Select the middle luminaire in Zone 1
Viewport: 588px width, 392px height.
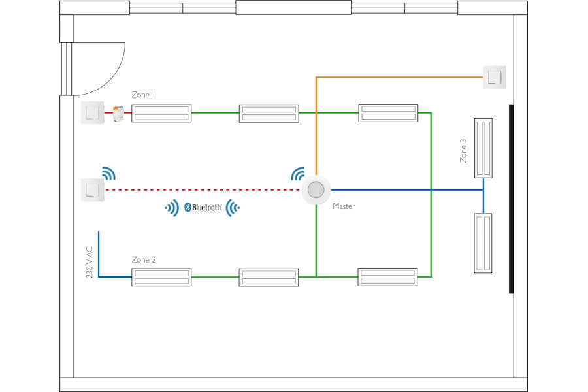(x=269, y=113)
